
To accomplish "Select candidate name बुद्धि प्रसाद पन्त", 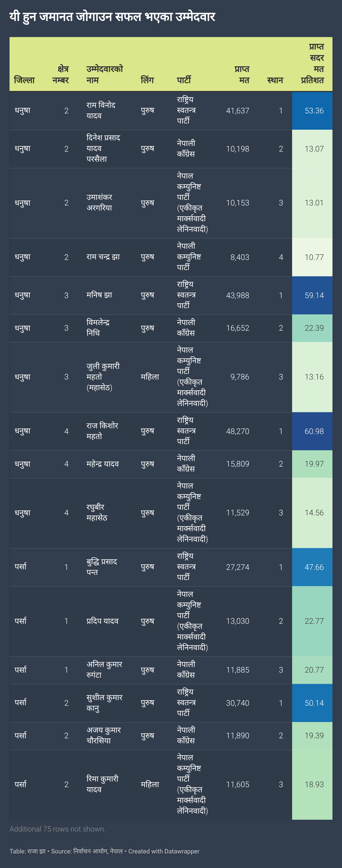I will [102, 567].
